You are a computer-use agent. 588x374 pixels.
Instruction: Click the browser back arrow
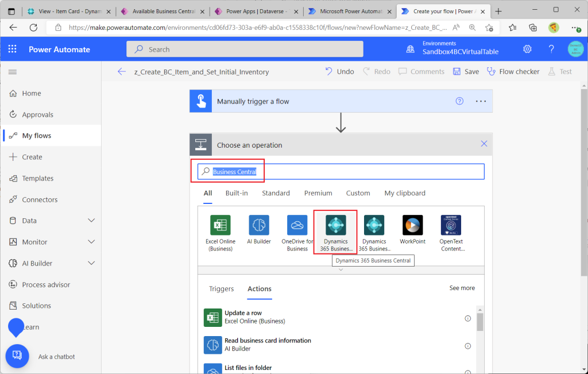pos(13,28)
